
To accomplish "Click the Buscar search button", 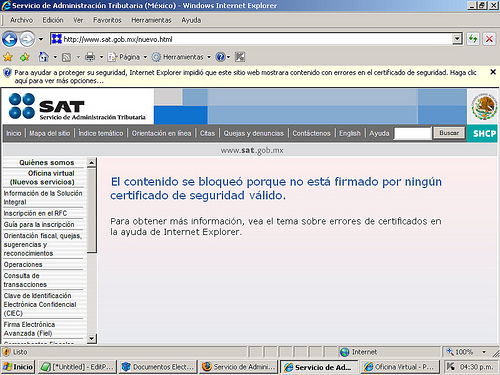I will pyautogui.click(x=449, y=133).
